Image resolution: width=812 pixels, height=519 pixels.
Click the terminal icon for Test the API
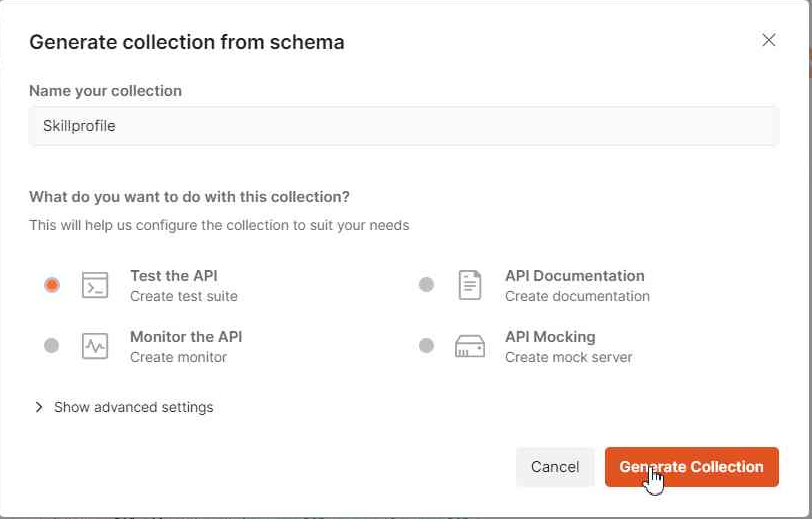95,285
